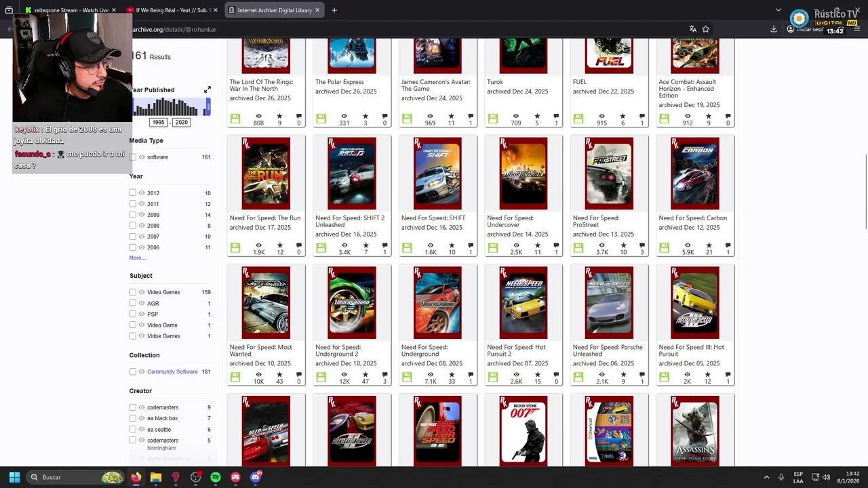This screenshot has height=488, width=868.
Task: Click the Need For Speed: Most Wanted cover
Action: click(x=266, y=303)
